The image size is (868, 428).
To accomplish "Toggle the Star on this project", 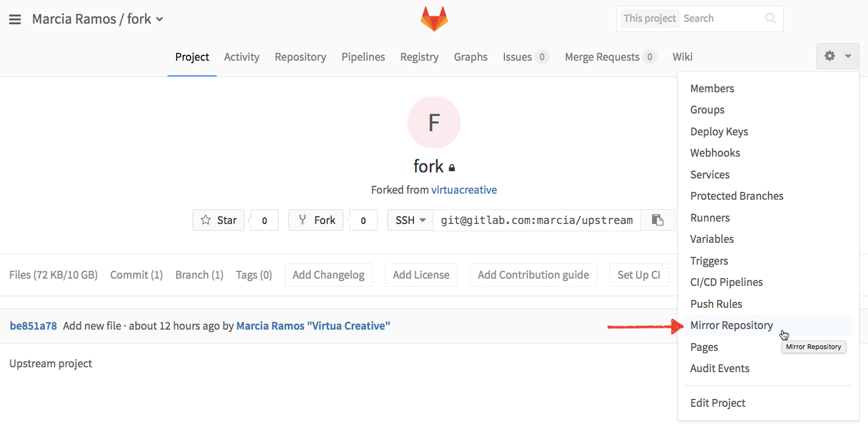I will (218, 220).
